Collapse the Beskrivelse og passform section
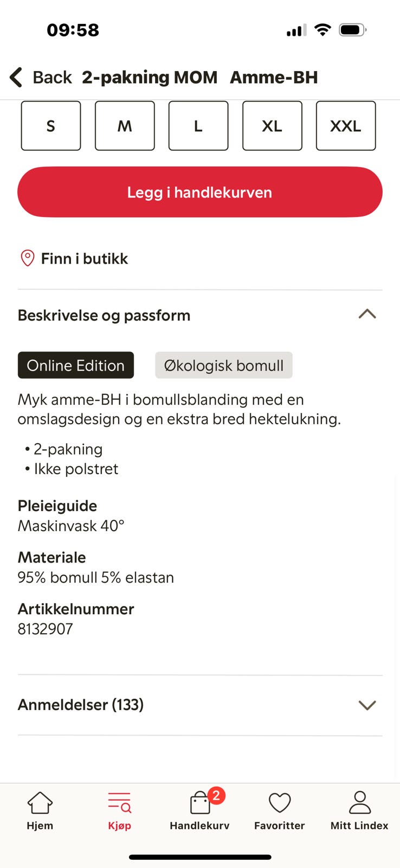 367,315
